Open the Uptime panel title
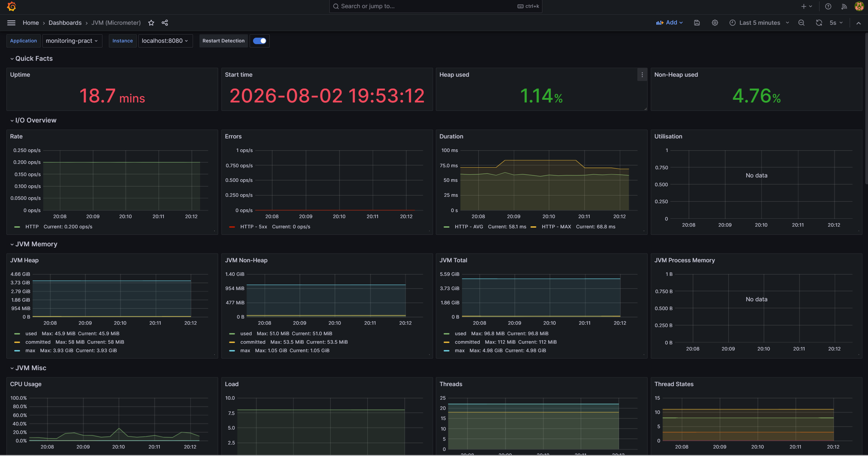This screenshot has height=456, width=868. [20, 75]
